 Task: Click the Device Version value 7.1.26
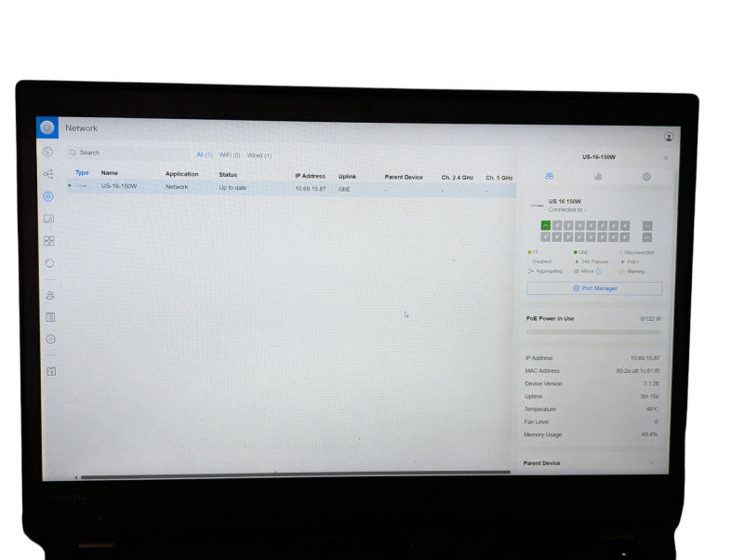651,383
